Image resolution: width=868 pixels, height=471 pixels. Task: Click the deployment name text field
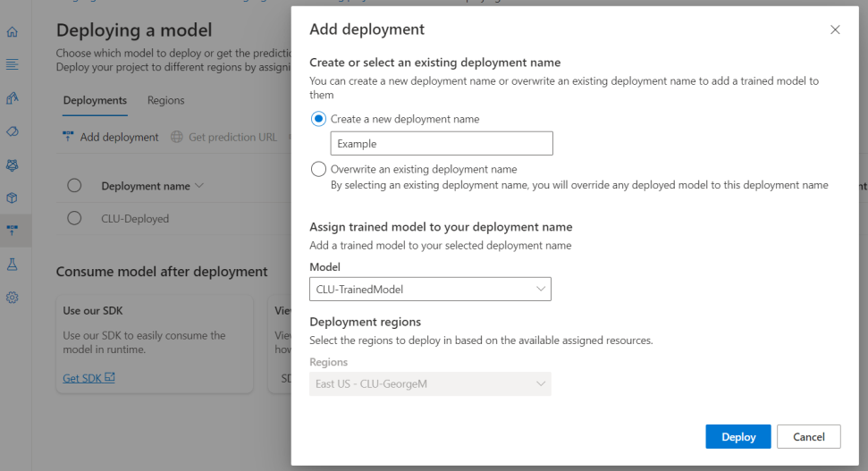[442, 144]
